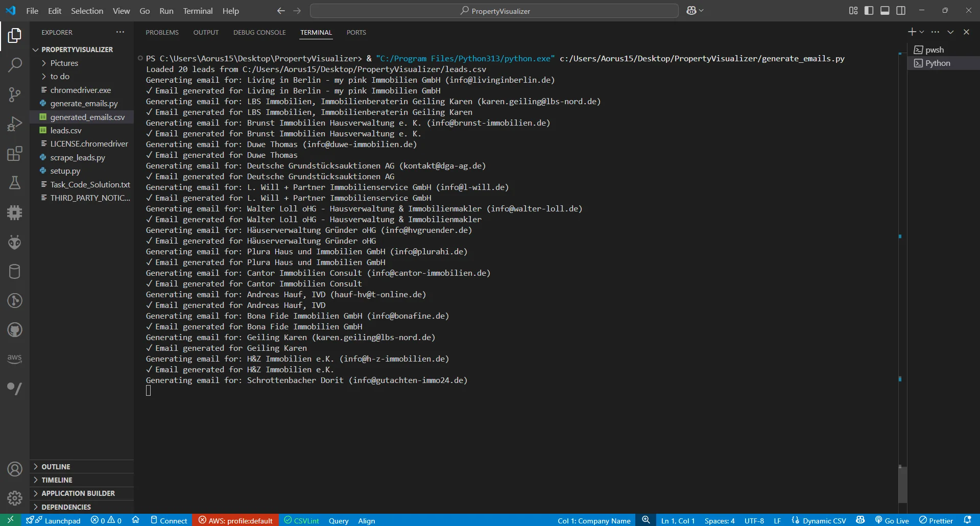This screenshot has height=526, width=980.
Task: Click the terminal vertical scrollbar thumb
Action: click(902, 484)
